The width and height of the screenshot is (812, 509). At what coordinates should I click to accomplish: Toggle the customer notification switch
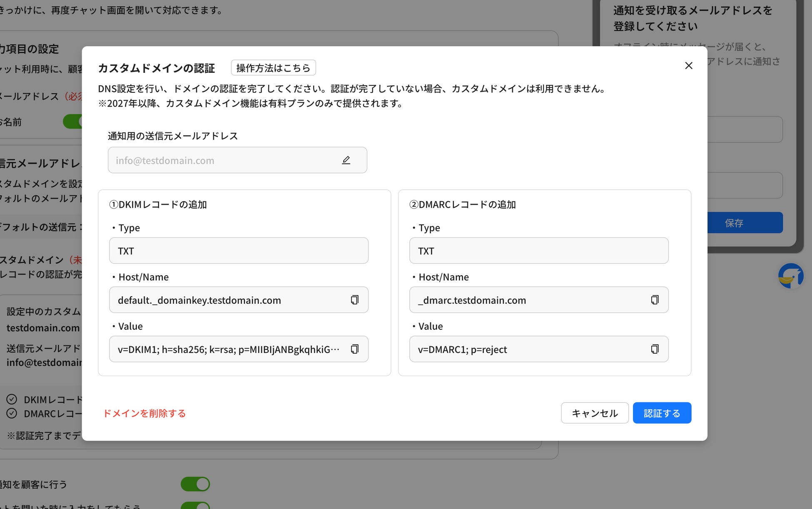195,484
